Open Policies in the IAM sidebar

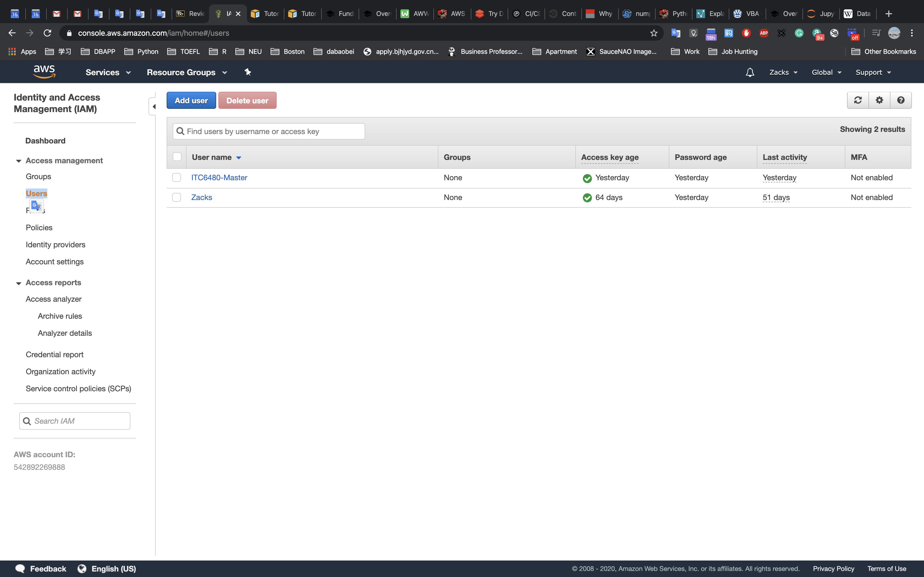[39, 228]
